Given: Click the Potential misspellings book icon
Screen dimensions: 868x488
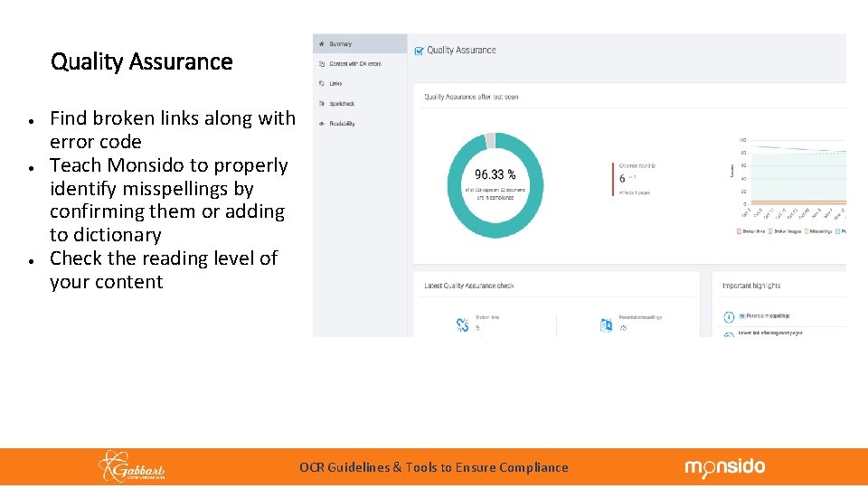Looking at the screenshot, I should pos(606,324).
